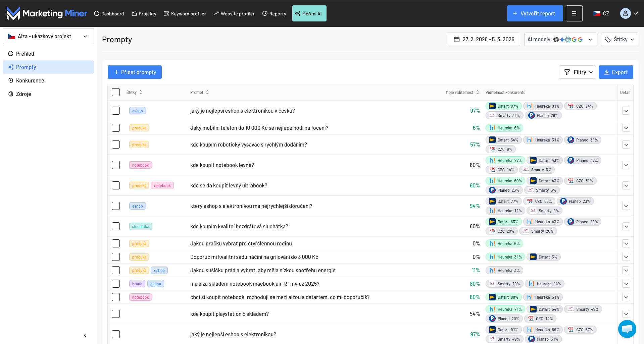Image resolution: width=644 pixels, height=344 pixels.
Task: Toggle the select-all checkbox in table header
Action: (x=116, y=93)
